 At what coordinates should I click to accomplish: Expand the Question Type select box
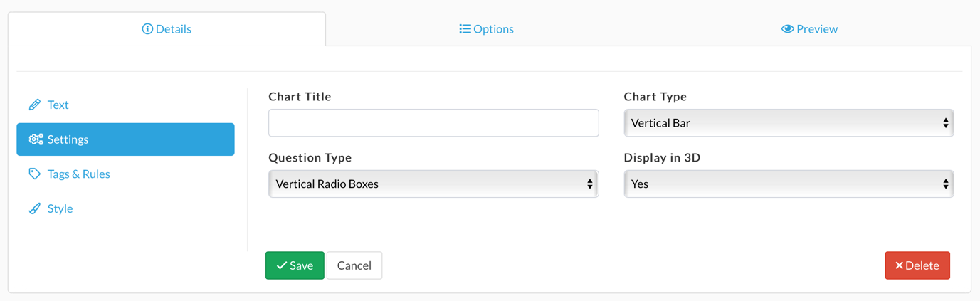433,184
